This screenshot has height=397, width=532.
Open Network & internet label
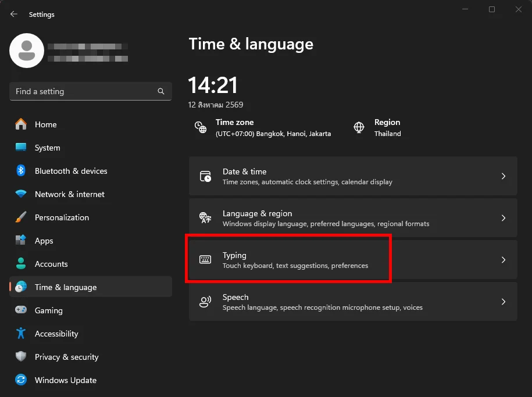70,194
